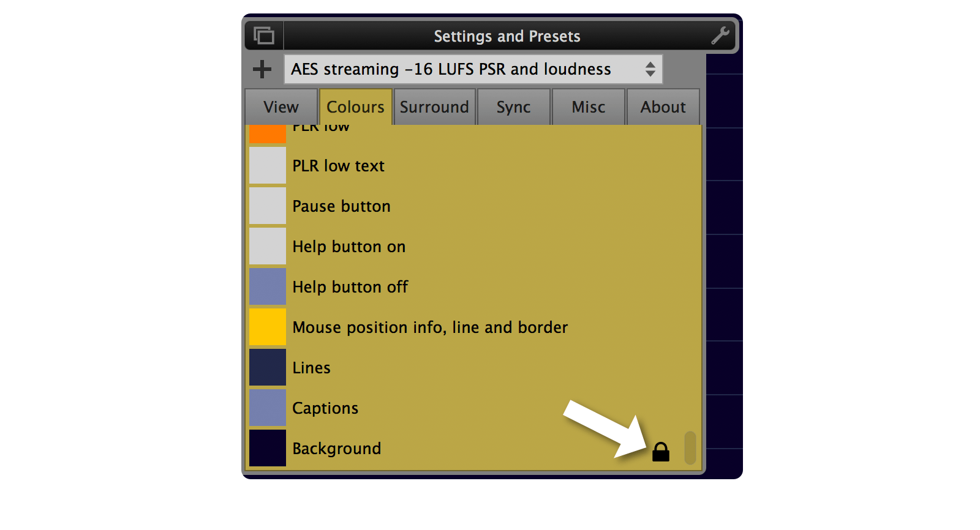Switch to the View tab
Image resolution: width=980 pixels, height=530 pixels.
pyautogui.click(x=281, y=107)
